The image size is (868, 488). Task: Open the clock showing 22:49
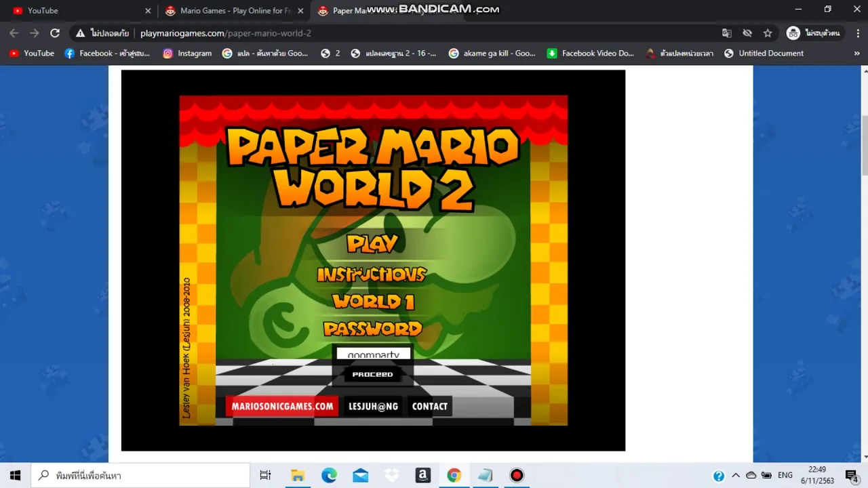pyautogui.click(x=817, y=475)
